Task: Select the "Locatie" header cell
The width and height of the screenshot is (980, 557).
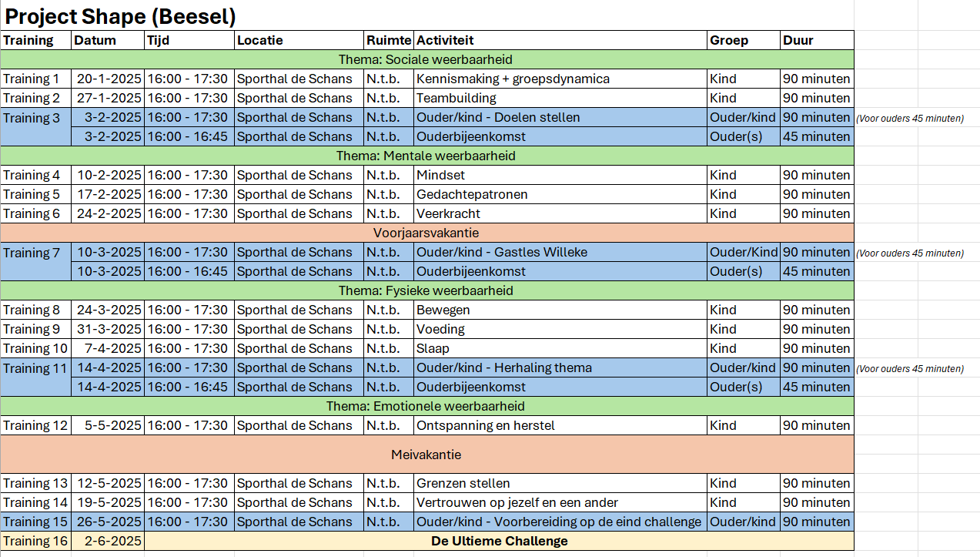Action: pyautogui.click(x=299, y=40)
